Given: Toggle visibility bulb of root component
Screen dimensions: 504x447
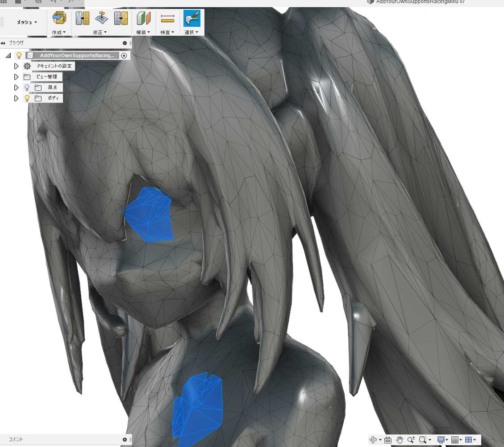Looking at the screenshot, I should (19, 55).
